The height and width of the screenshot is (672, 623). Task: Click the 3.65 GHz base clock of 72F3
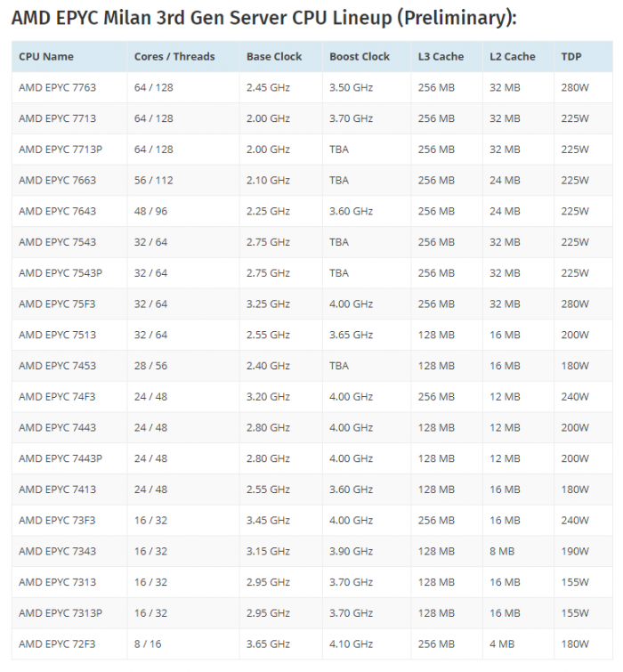[x=268, y=644]
